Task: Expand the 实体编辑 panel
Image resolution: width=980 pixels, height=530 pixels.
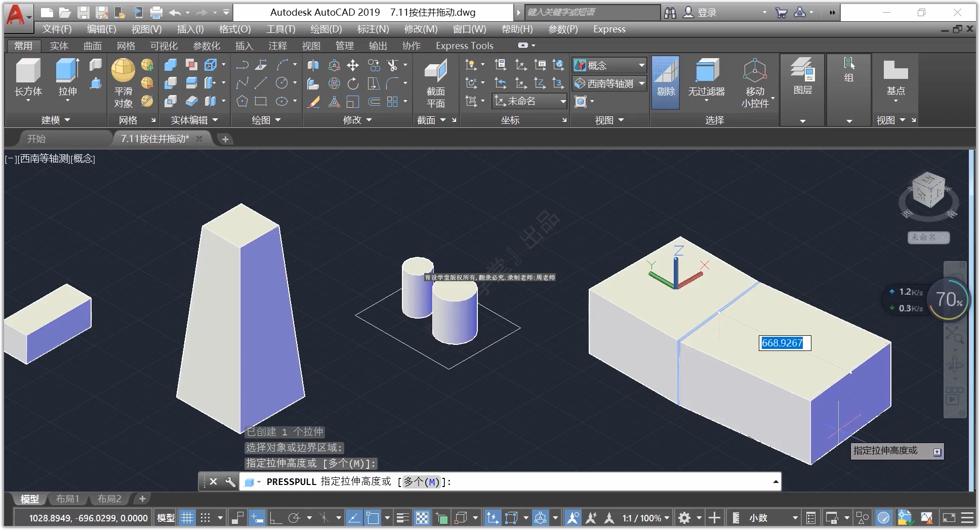Action: tap(194, 120)
